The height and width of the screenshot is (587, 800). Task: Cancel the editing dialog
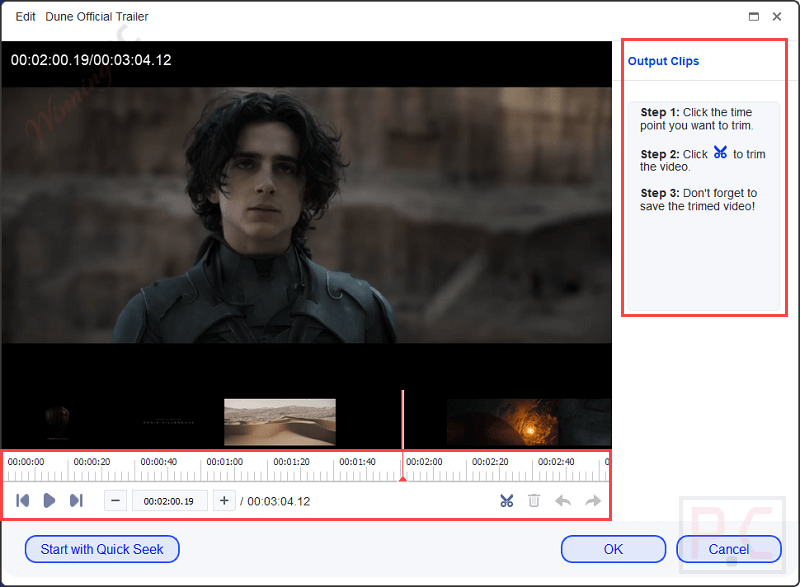point(729,549)
